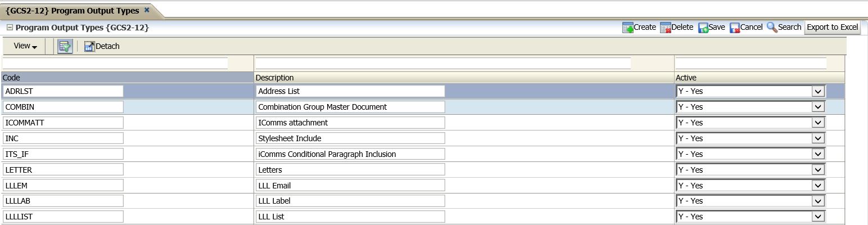
Task: Click the Active column filter field
Action: (751, 63)
